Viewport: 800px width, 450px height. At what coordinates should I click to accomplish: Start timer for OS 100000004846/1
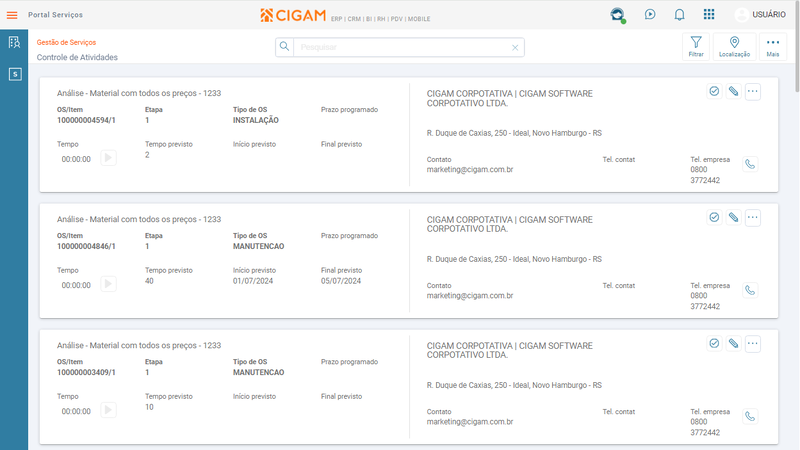108,284
